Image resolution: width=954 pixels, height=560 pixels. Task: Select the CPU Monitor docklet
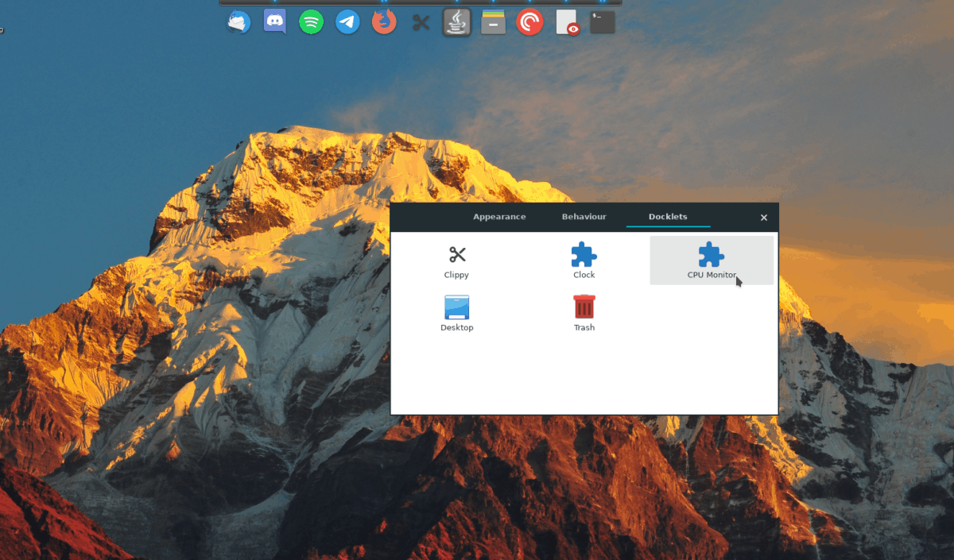pyautogui.click(x=712, y=261)
